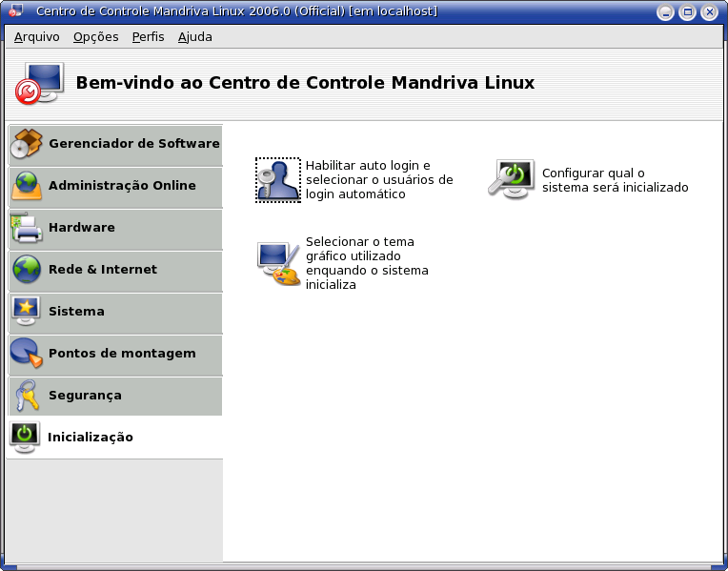Select the Rede & Internet label
728x571 pixels.
pyautogui.click(x=103, y=270)
